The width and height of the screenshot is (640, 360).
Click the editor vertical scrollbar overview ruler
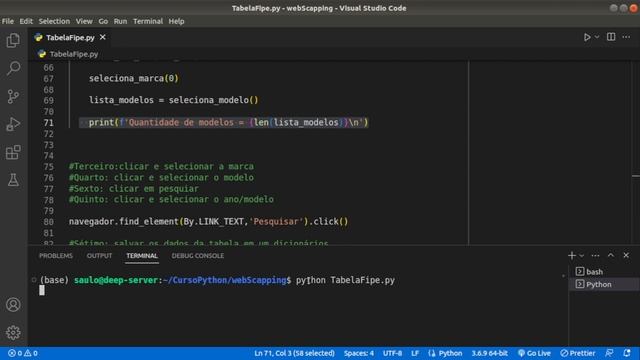click(636, 153)
